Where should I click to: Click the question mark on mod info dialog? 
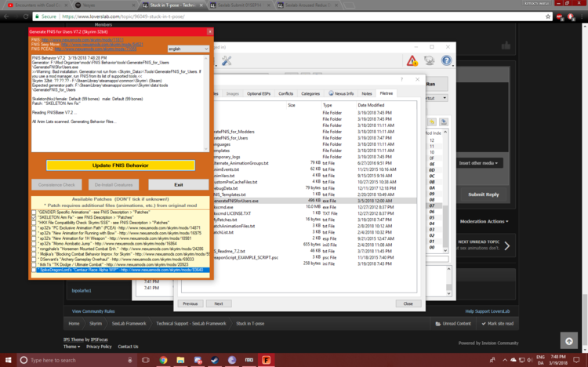(401, 79)
